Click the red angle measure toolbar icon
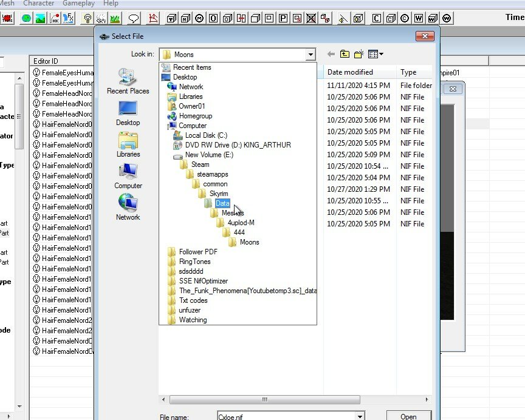The image size is (525, 420). pyautogui.click(x=153, y=18)
